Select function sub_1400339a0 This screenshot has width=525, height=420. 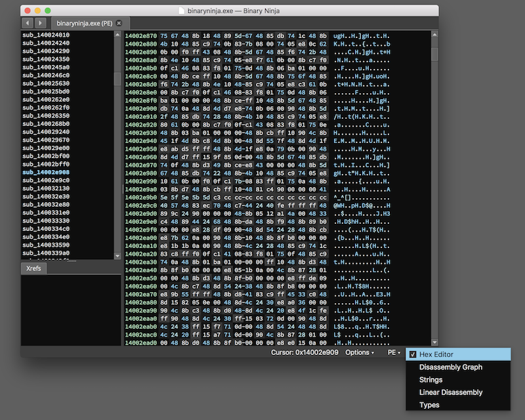click(46, 253)
